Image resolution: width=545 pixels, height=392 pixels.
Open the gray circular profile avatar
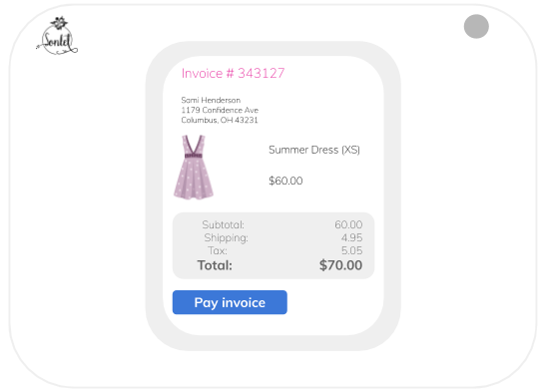[x=476, y=26]
